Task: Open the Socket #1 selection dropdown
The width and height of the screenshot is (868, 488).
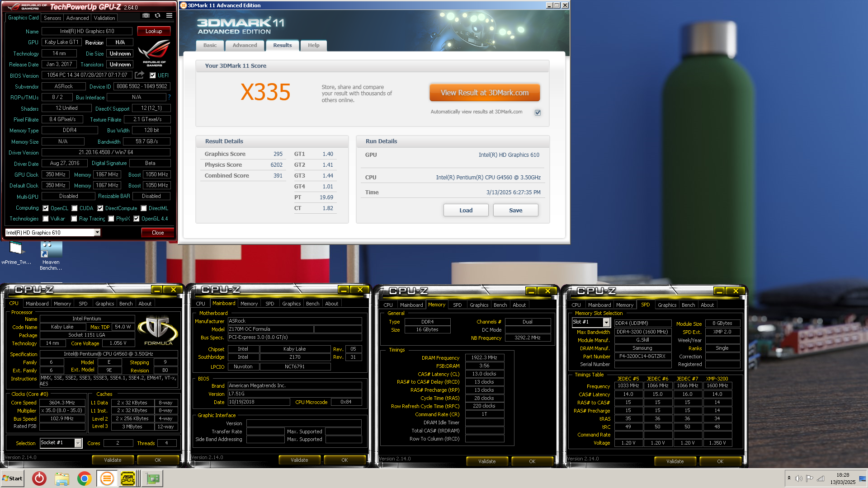Action: point(78,443)
